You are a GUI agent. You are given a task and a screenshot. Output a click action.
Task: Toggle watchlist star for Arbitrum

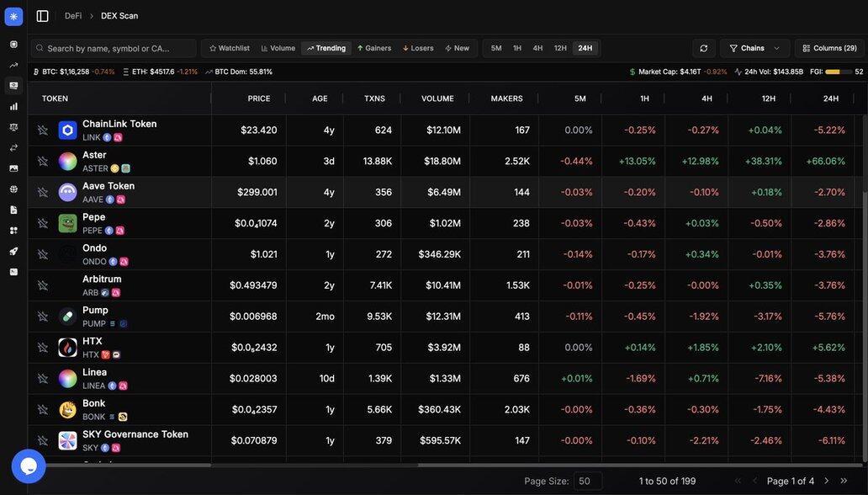point(43,285)
